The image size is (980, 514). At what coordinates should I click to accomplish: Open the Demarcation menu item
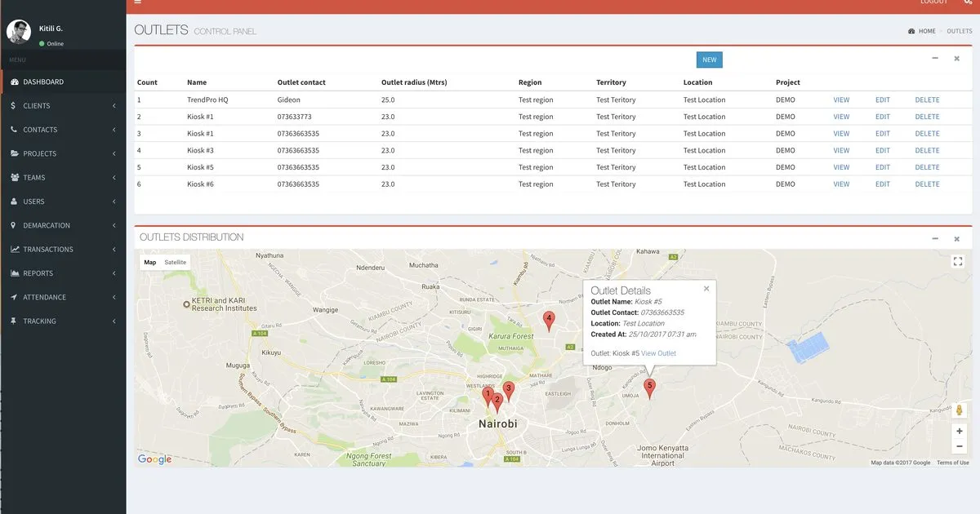[x=63, y=225]
